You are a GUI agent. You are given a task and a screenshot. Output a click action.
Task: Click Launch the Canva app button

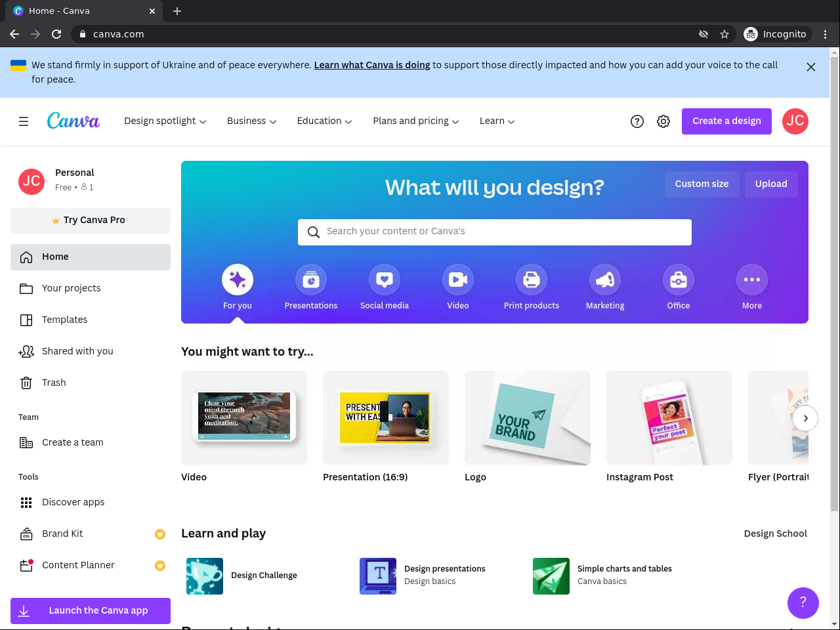(91, 611)
